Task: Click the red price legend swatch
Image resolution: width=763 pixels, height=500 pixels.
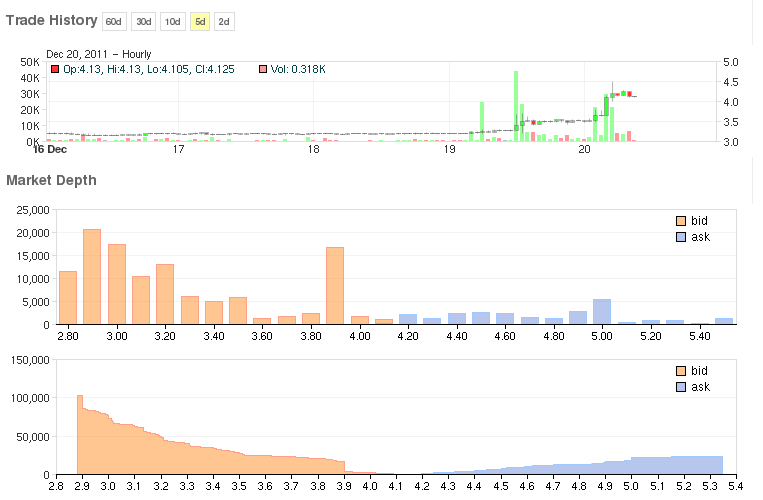Action: (55, 69)
